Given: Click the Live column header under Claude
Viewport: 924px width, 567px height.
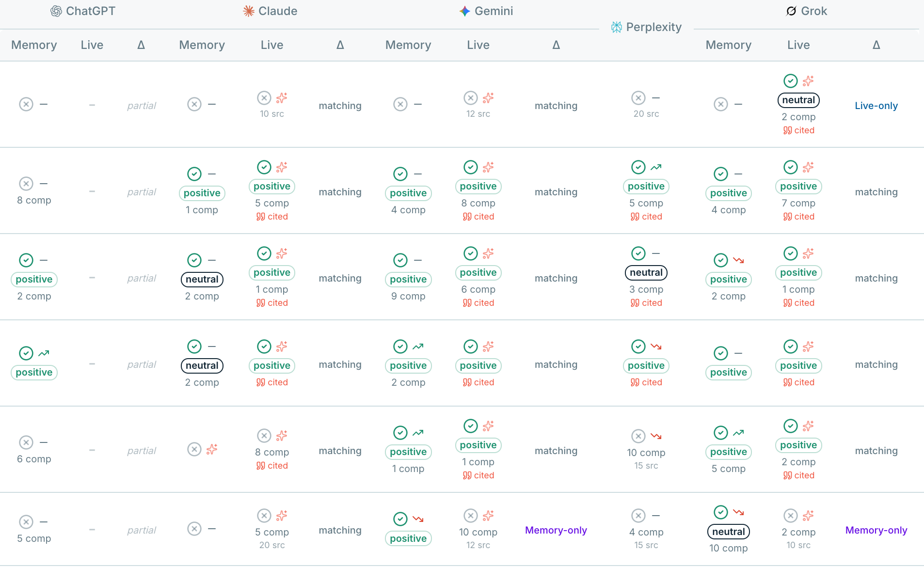Looking at the screenshot, I should 272,45.
